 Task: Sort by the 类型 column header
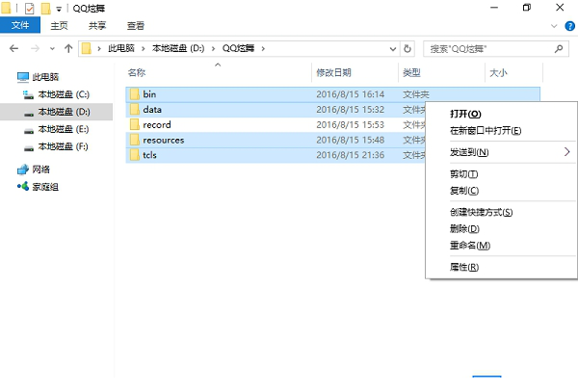[411, 72]
